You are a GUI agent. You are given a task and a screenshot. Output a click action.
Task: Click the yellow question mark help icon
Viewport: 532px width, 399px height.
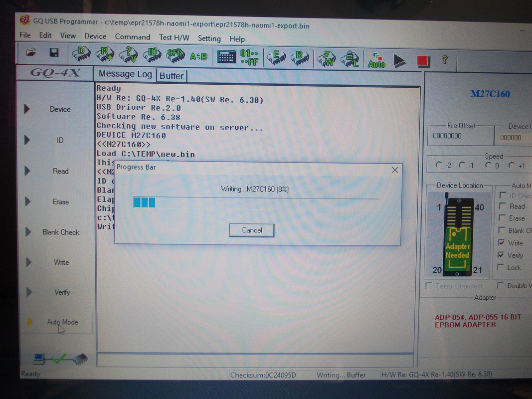444,60
